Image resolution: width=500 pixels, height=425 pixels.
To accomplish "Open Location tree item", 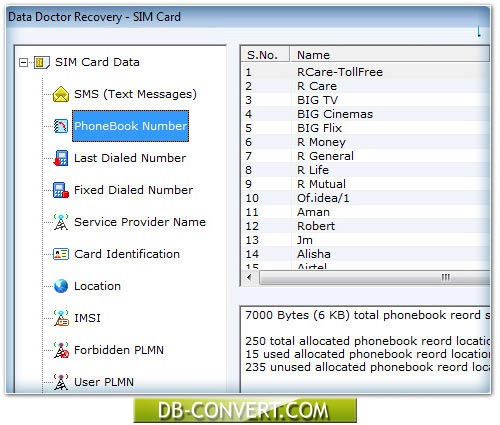I will coord(97,286).
